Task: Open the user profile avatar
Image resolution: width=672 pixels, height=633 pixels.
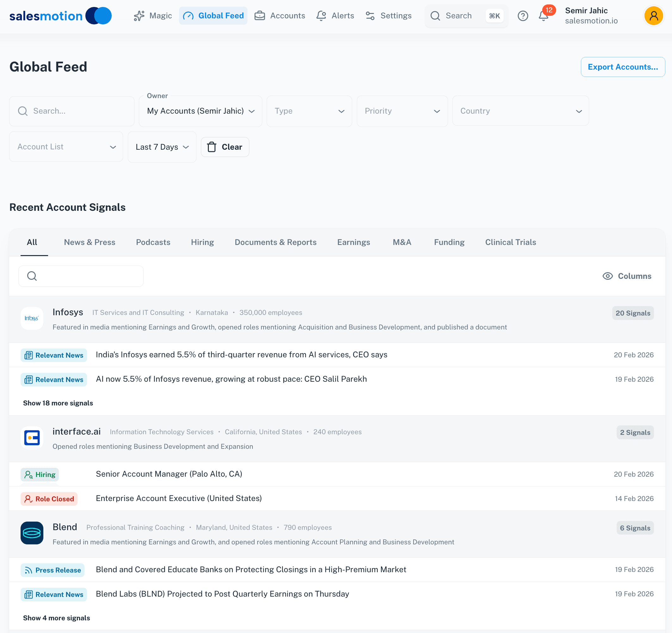Action: click(x=653, y=16)
